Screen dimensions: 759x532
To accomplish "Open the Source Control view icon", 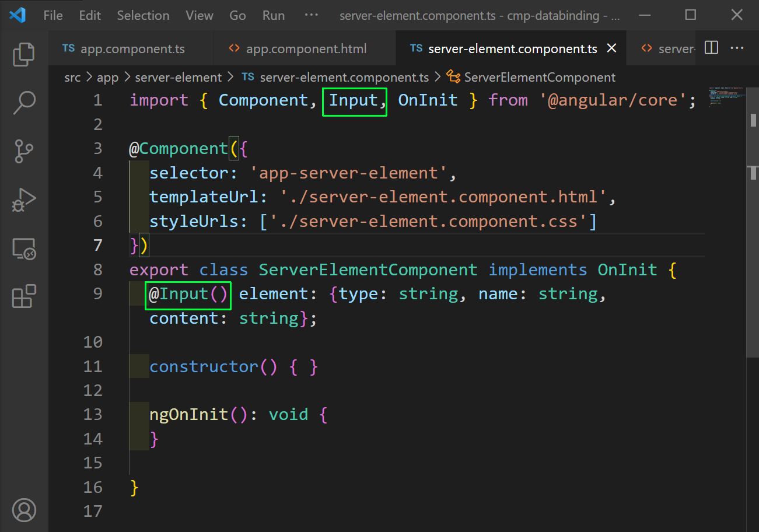I will pos(24,151).
